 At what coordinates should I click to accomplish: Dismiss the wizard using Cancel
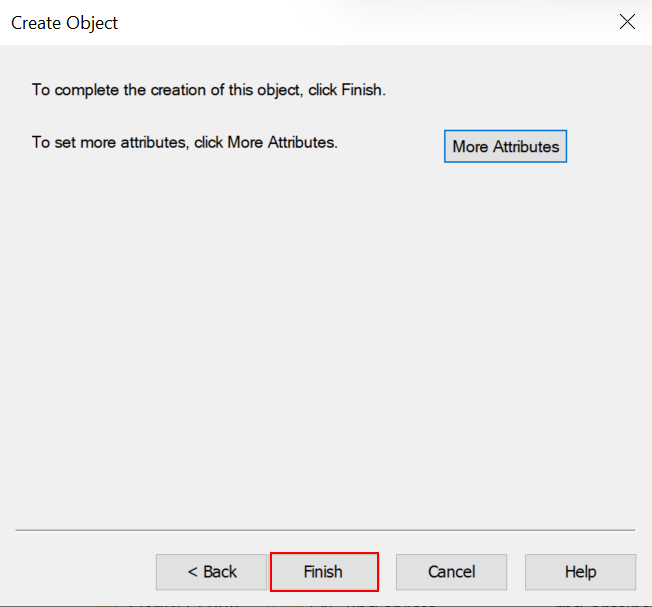[451, 572]
